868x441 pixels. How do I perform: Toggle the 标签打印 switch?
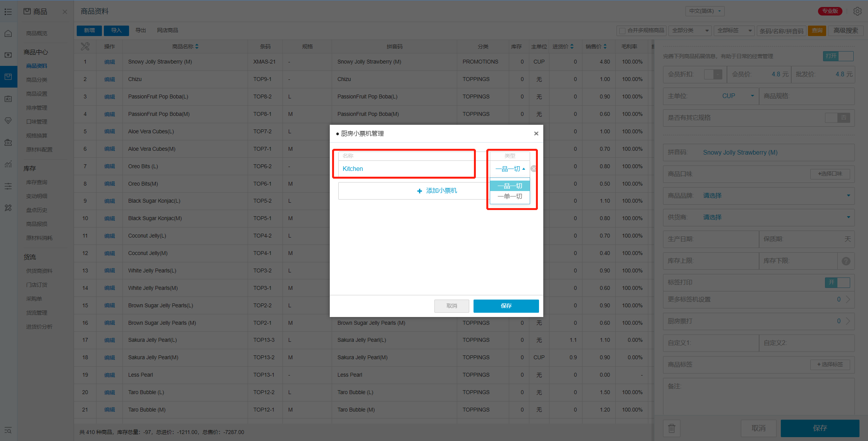pyautogui.click(x=837, y=283)
